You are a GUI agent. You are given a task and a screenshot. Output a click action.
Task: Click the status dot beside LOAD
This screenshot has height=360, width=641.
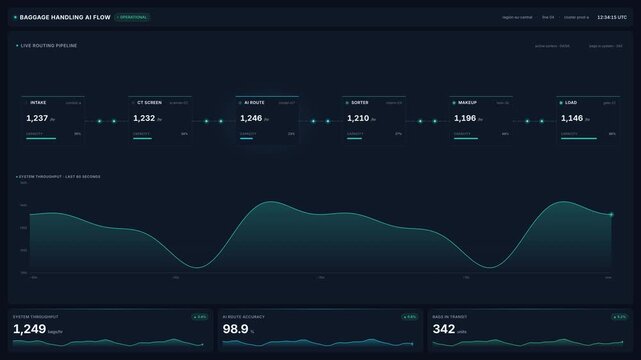[x=561, y=103]
